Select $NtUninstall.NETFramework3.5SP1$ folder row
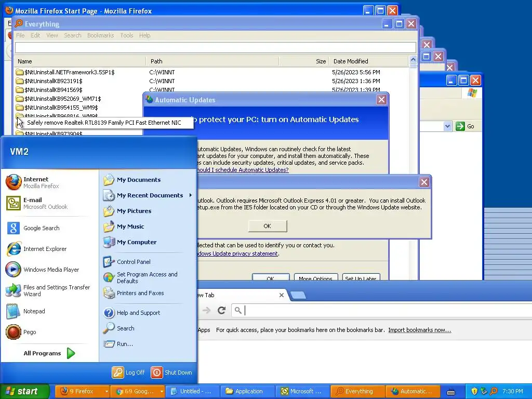 tap(211, 72)
